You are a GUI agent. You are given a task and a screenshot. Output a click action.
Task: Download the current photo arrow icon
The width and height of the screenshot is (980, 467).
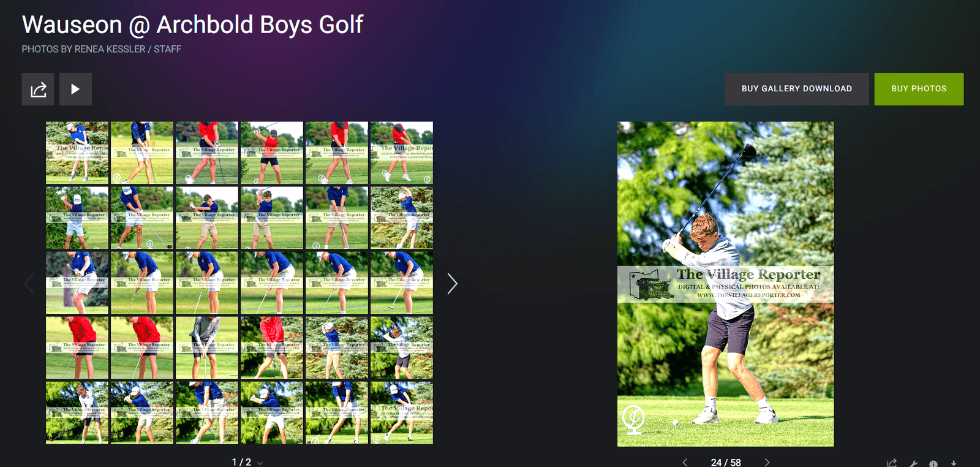pos(954,464)
